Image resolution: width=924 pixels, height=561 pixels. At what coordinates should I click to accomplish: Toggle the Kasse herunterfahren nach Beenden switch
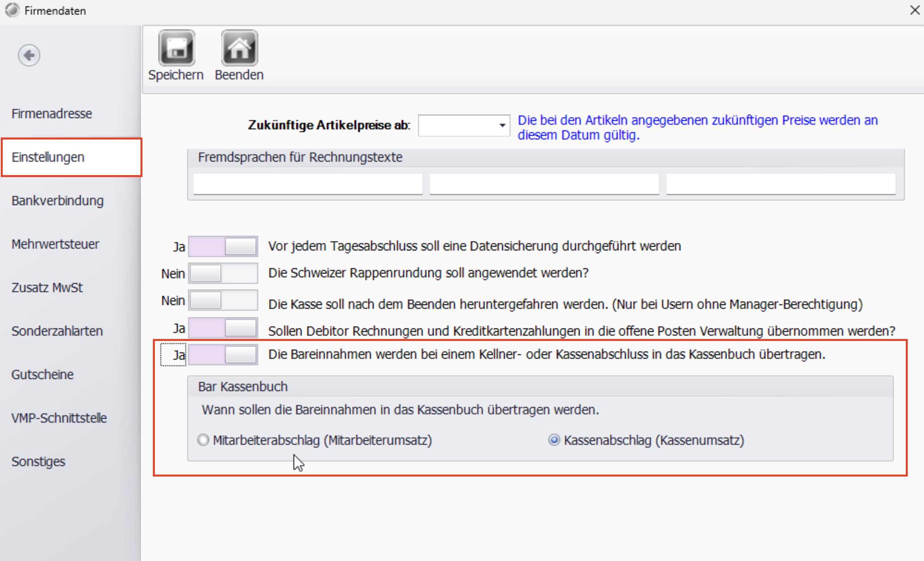[223, 300]
